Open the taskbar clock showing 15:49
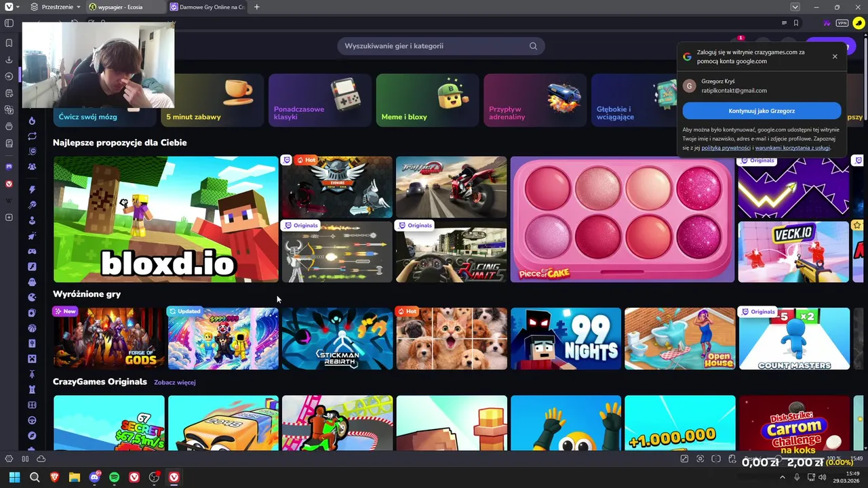Image resolution: width=868 pixels, height=488 pixels. (847, 477)
